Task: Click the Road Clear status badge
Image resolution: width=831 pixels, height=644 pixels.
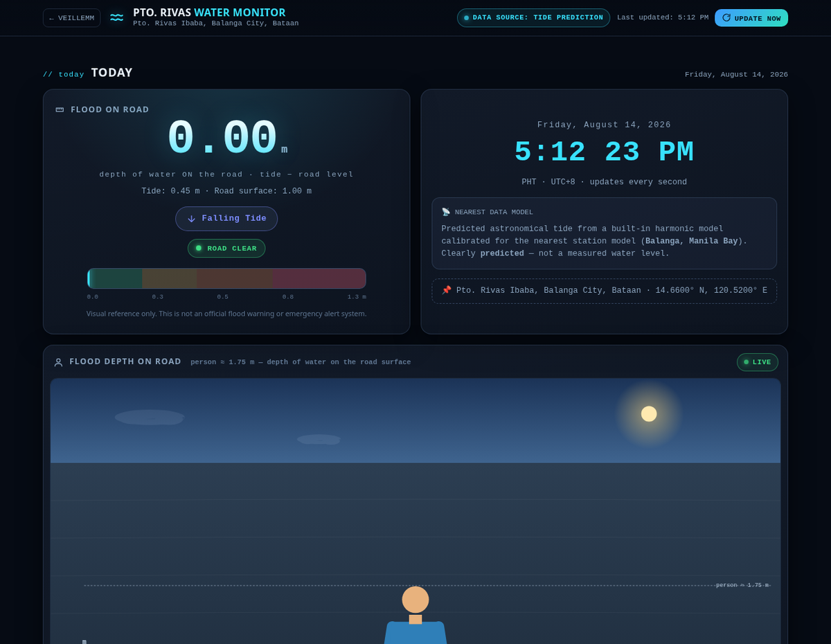Action: (226, 249)
